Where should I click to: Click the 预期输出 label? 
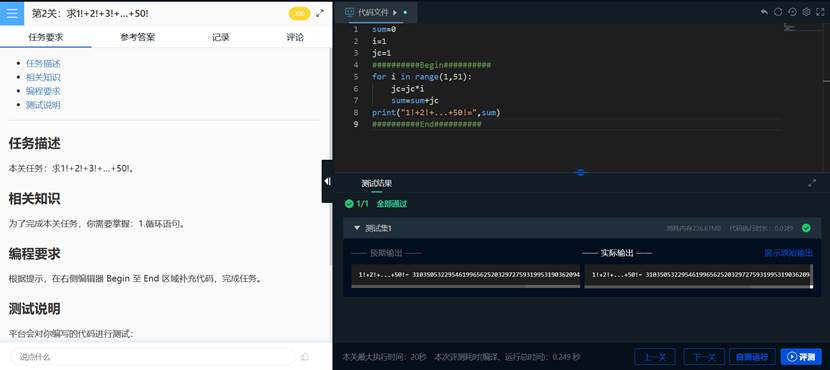coord(386,253)
